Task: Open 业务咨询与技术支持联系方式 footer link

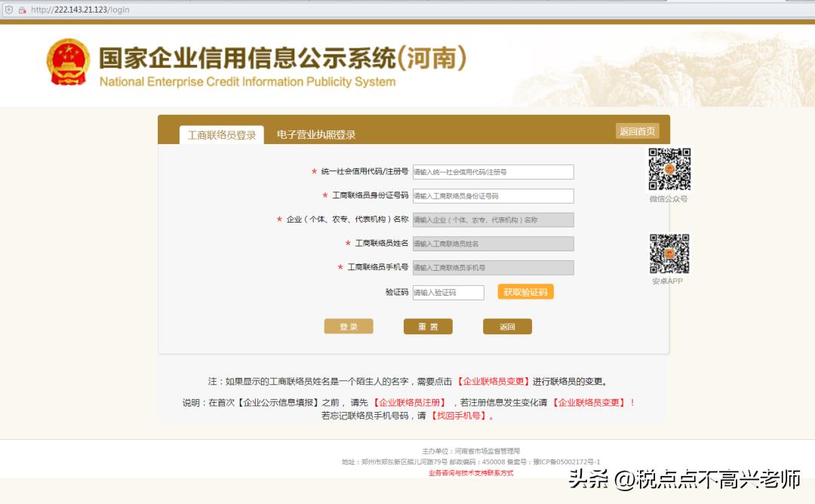Action: [470, 473]
